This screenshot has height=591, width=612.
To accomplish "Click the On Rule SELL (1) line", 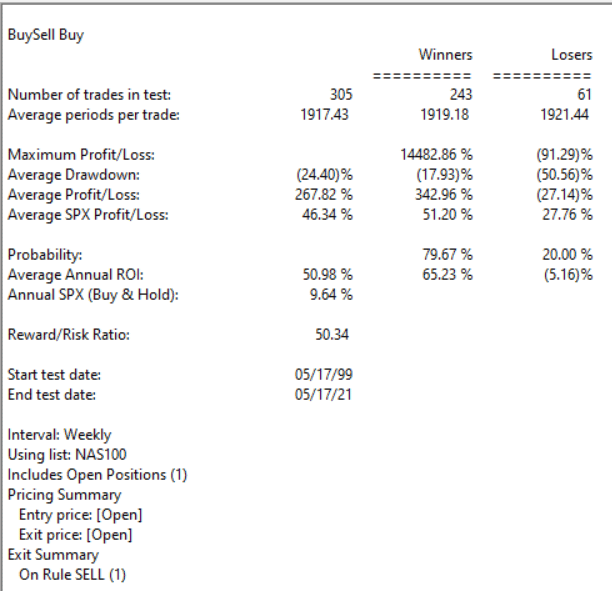I will click(77, 575).
